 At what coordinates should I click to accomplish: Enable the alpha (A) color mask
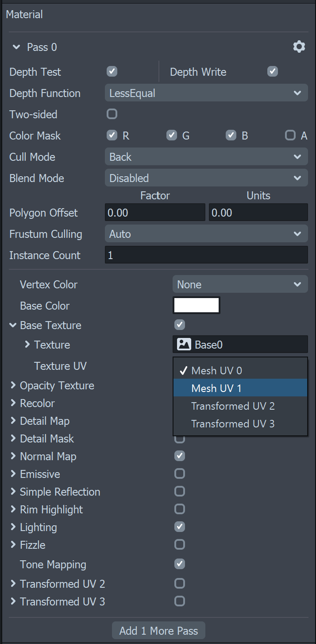click(290, 136)
